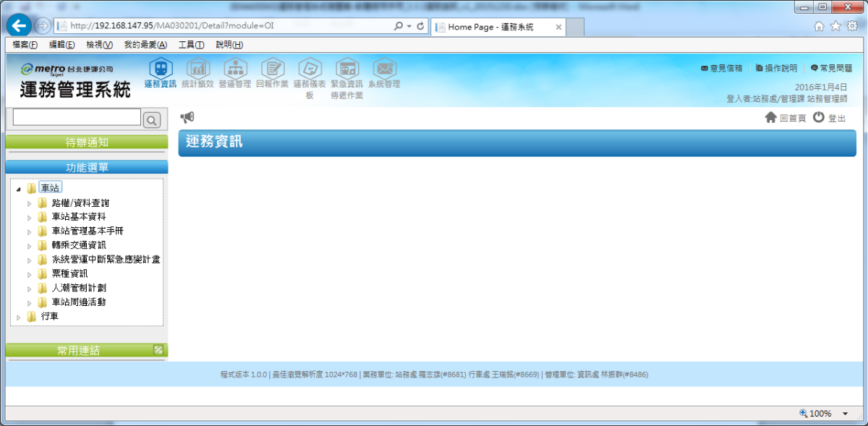Select the 營運管理 hexagon icon
This screenshot has width=868, height=426.
point(235,69)
